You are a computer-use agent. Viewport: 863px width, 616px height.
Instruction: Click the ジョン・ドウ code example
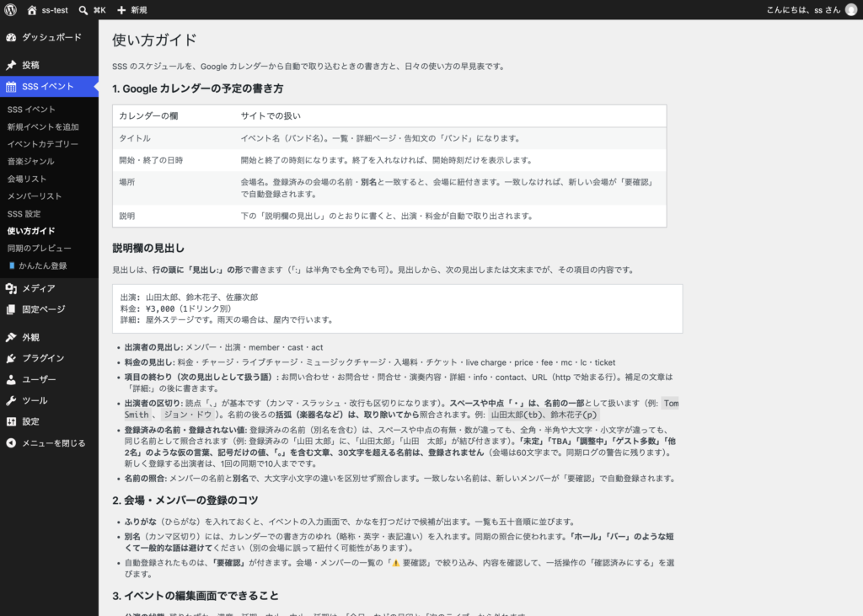[x=188, y=415]
